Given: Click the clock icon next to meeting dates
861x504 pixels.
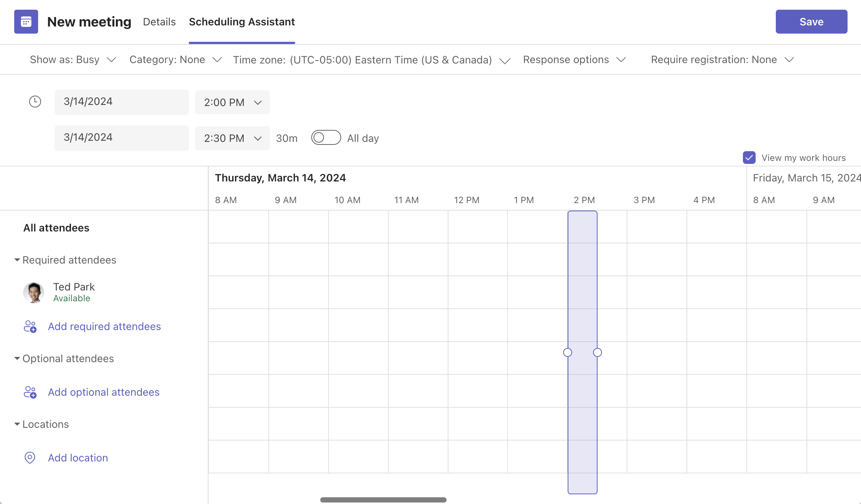Looking at the screenshot, I should pyautogui.click(x=35, y=101).
